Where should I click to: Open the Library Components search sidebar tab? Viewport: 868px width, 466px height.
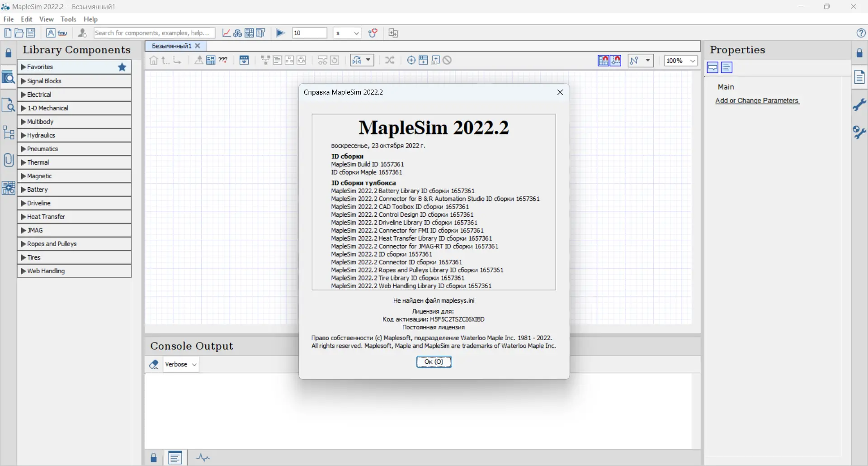click(x=9, y=78)
